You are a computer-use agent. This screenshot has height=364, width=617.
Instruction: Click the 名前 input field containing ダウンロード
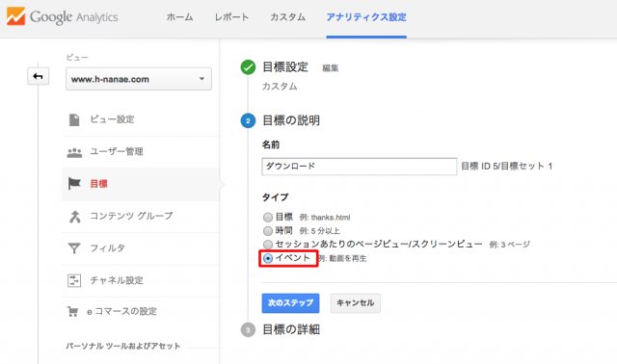360,167
